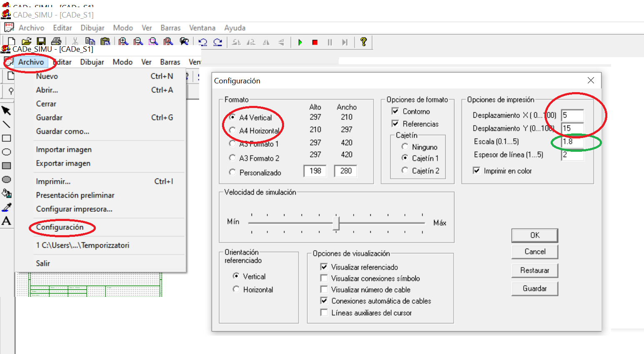This screenshot has width=644, height=354.
Task: Select the diagonal line drawing tool
Action: [x=6, y=124]
